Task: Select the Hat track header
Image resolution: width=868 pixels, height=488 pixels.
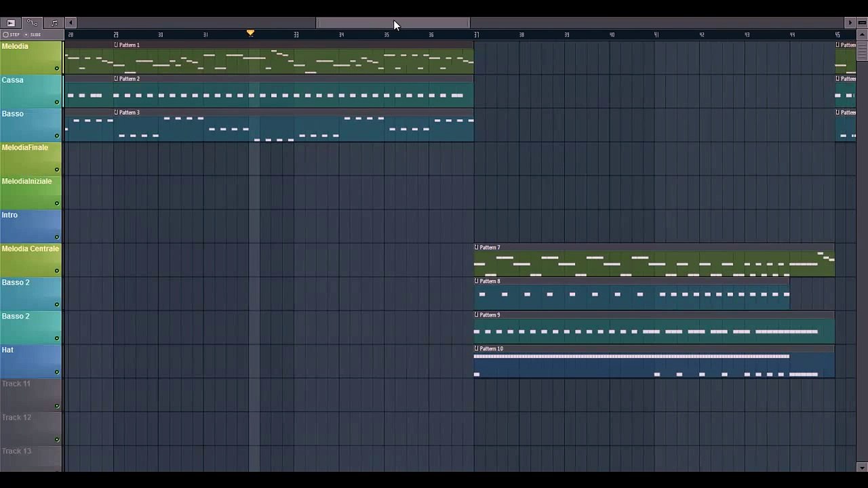Action: point(31,361)
